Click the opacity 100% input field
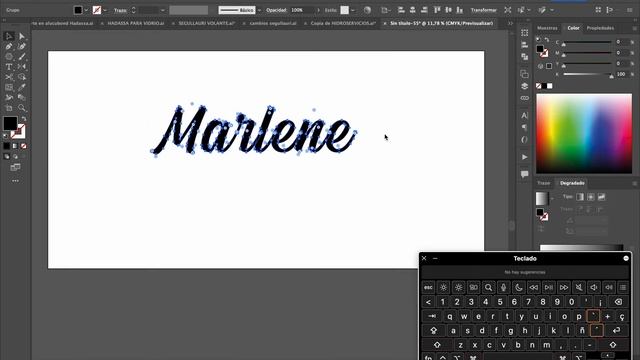The height and width of the screenshot is (360, 640). [x=301, y=10]
